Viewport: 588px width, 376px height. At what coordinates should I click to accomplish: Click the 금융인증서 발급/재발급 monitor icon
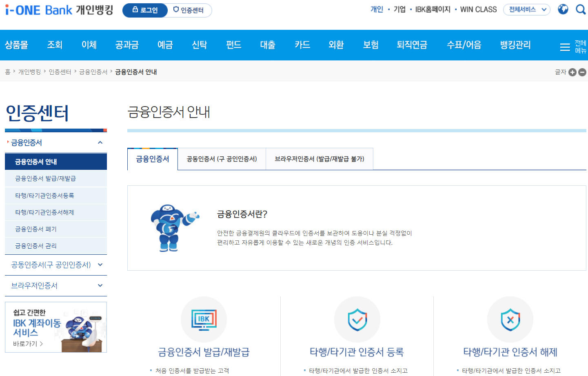click(204, 320)
